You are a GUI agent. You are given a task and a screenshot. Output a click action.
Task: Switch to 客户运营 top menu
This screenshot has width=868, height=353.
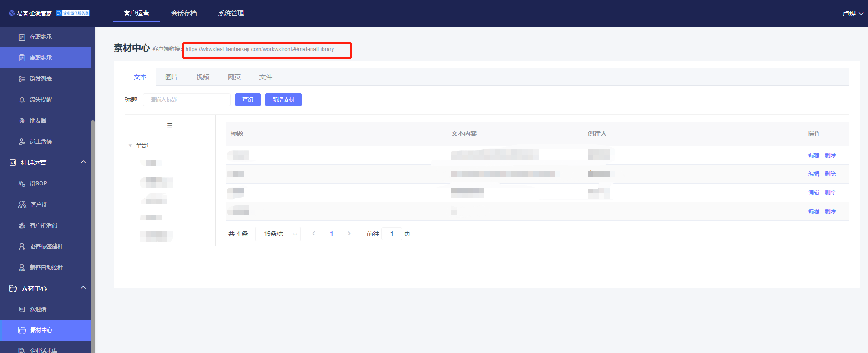[x=136, y=13]
